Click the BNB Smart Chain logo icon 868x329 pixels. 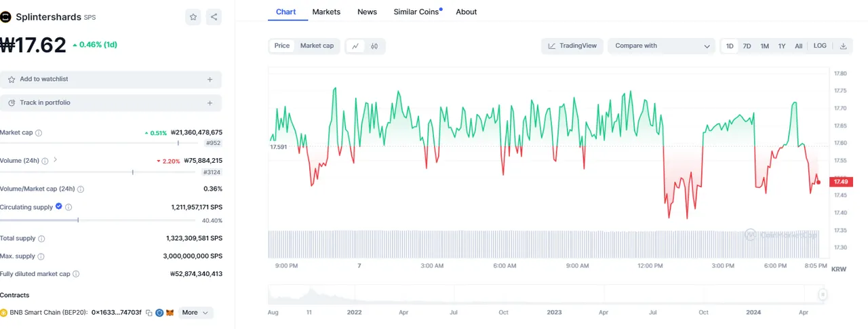point(3,313)
